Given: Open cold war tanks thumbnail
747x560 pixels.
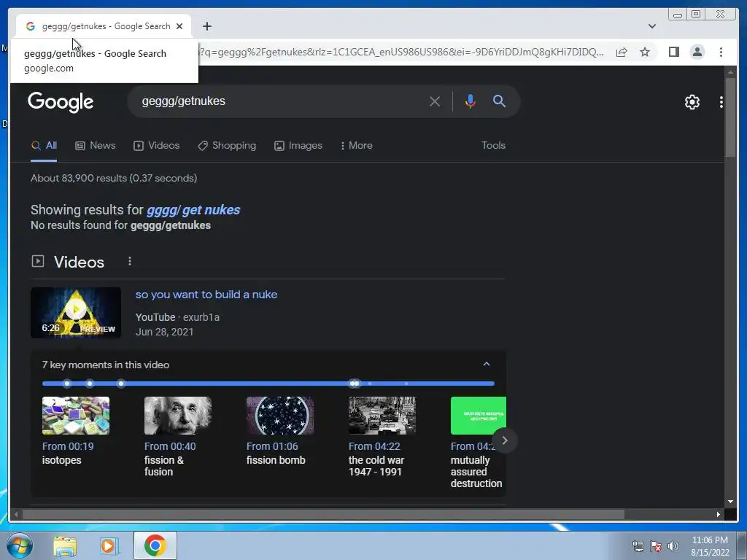Looking at the screenshot, I should click(382, 416).
